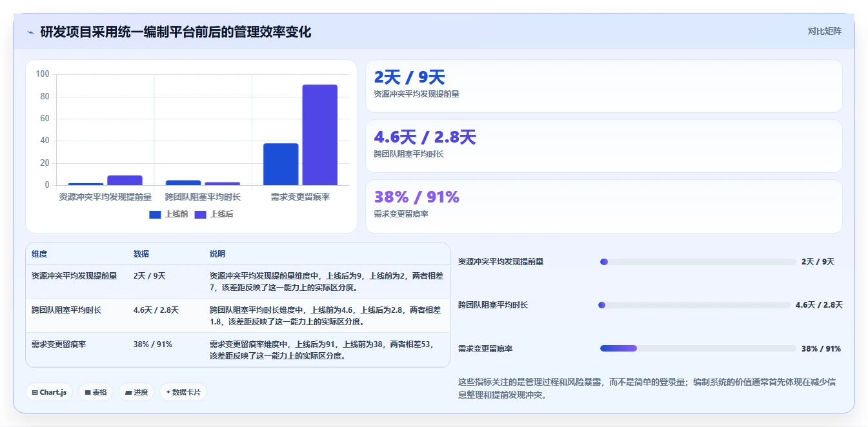Click the 上线前 blue legend swatch
The image size is (868, 427).
(155, 215)
